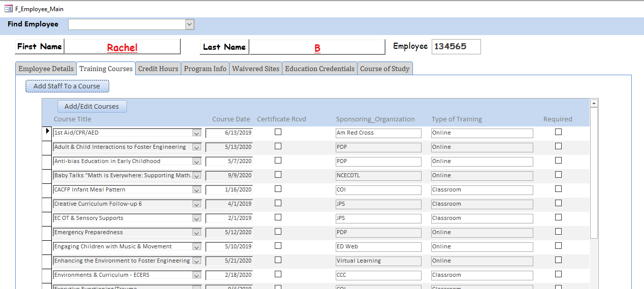
Task: Click the Add/Edit Courses button
Action: (x=92, y=107)
